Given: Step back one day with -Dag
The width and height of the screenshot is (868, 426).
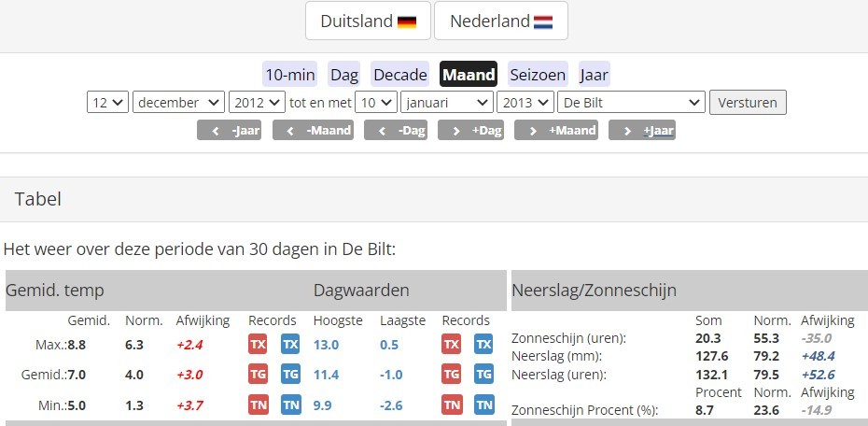Looking at the screenshot, I should [x=396, y=130].
